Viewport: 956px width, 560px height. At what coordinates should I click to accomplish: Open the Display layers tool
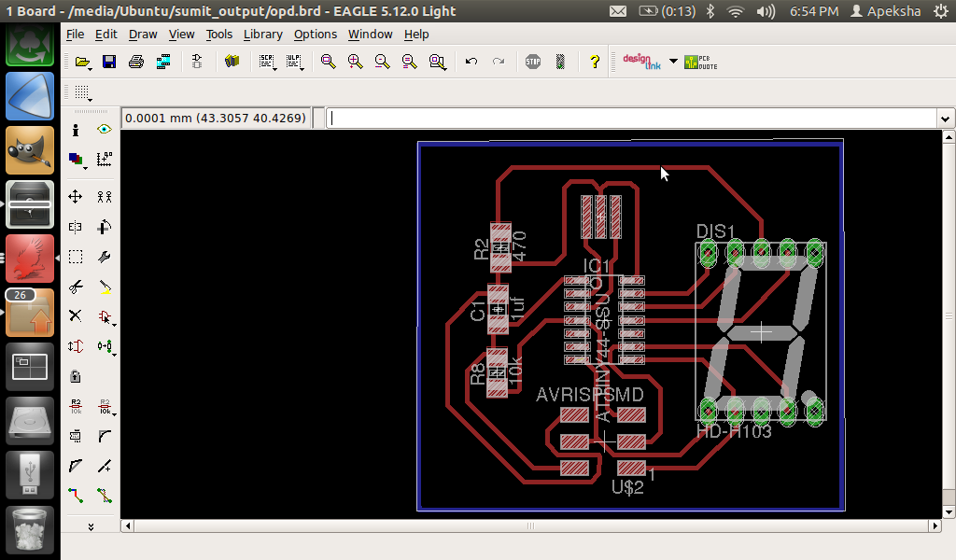click(77, 160)
